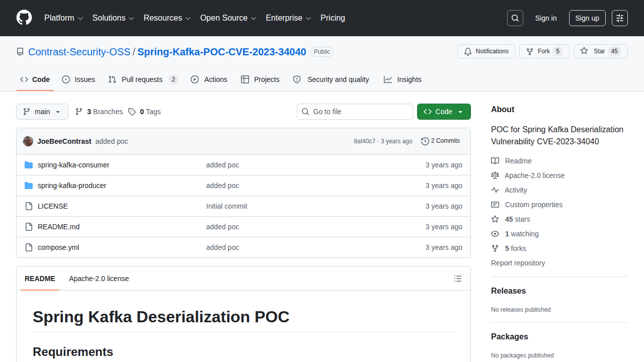
Task: Open the main branch selector dropdown
Action: (42, 112)
